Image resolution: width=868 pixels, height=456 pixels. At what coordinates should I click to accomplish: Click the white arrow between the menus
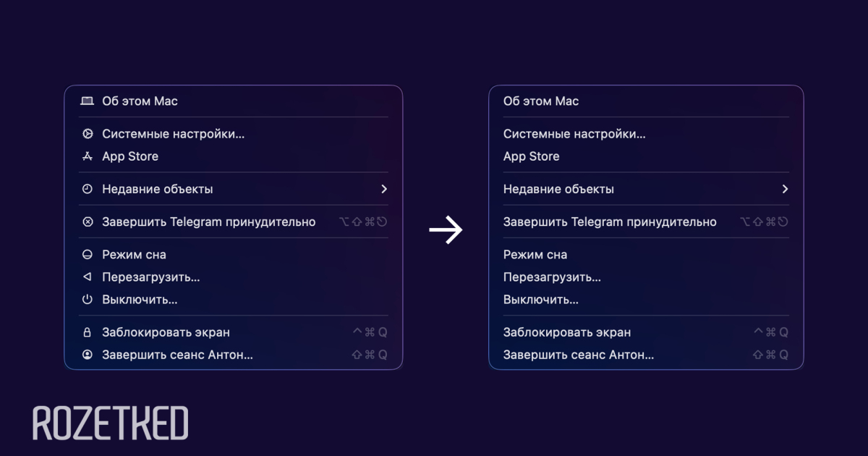pyautogui.click(x=446, y=231)
